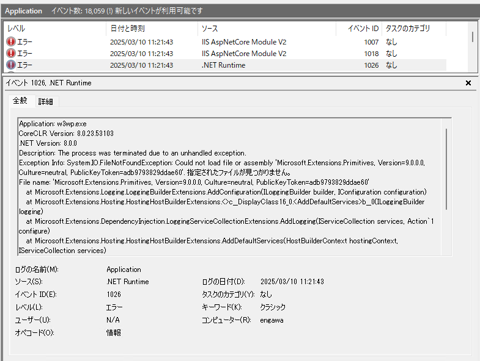The height and width of the screenshot is (361, 480).
Task: Click イベント ID value 1026 in details
Action: [x=114, y=294]
